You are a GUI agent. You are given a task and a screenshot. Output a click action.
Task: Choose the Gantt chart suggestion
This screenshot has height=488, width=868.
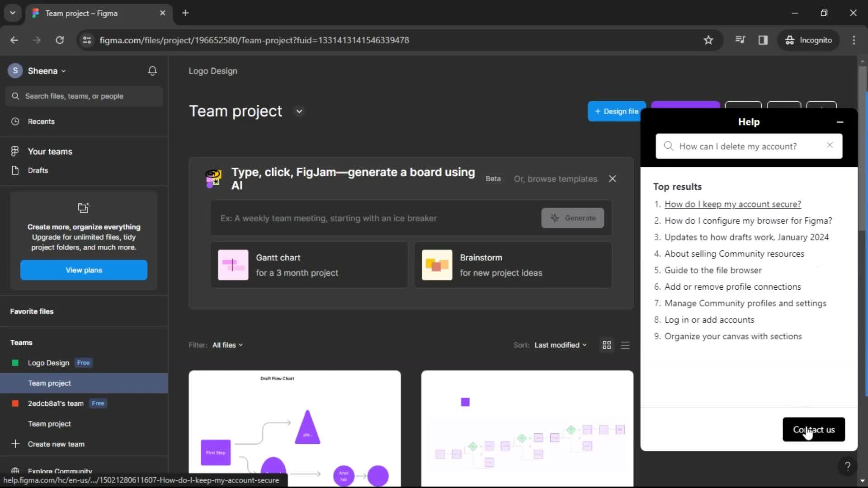309,265
